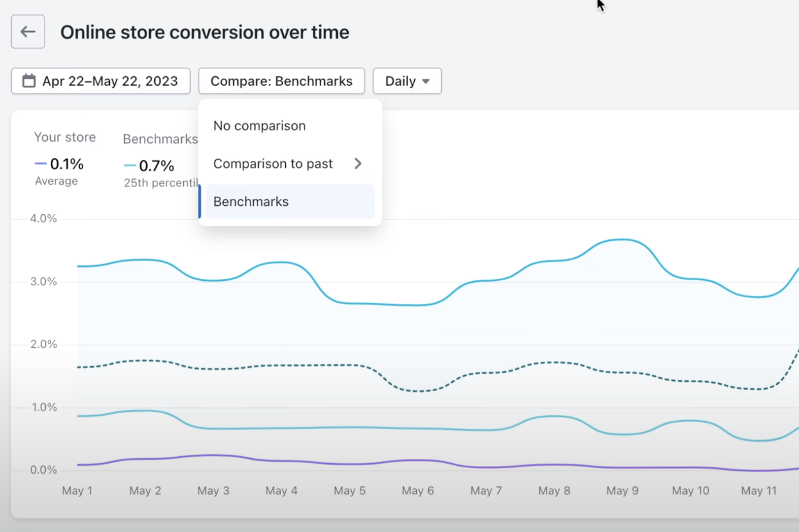Open the Apr 22–May 22, 2023 date range

point(110,81)
